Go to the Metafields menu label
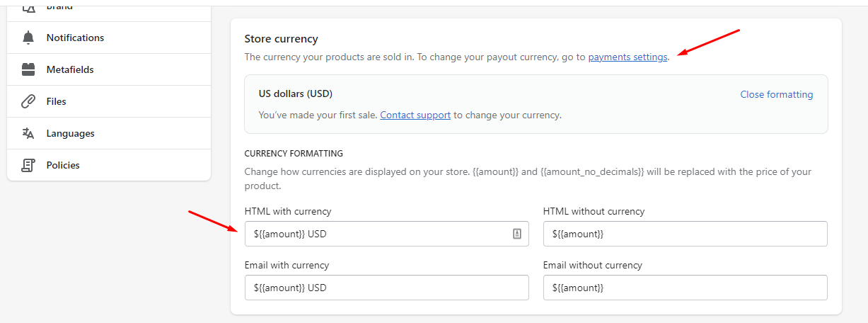The image size is (868, 323). (x=70, y=69)
